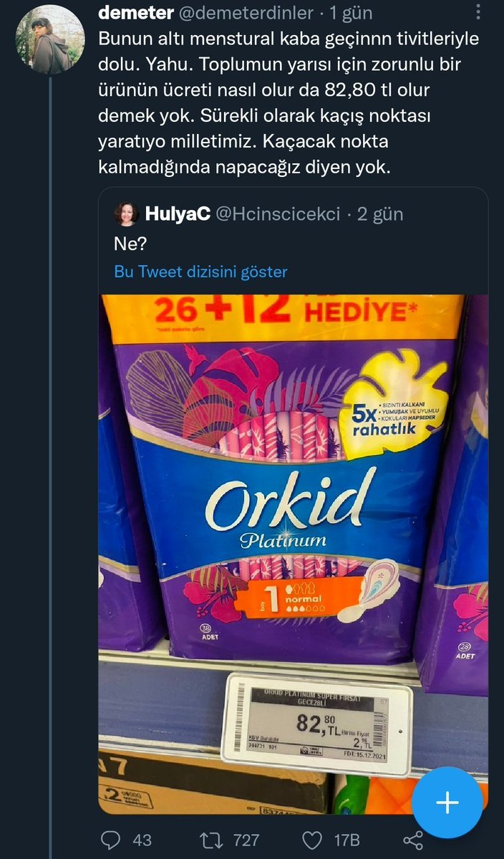The height and width of the screenshot is (859, 504).
Task: Open HulyaC's small profile avatar
Action: tap(127, 213)
